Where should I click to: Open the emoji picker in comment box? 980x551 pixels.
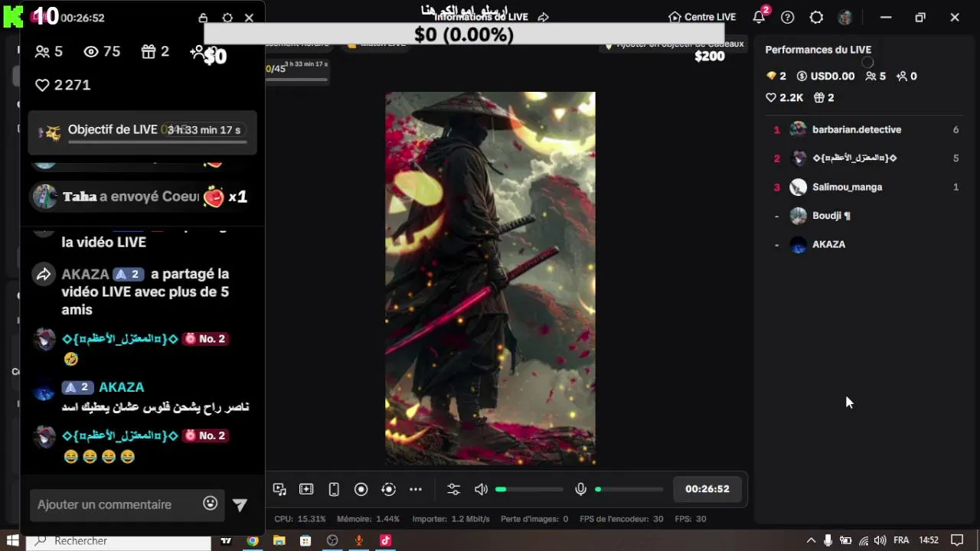pyautogui.click(x=210, y=503)
